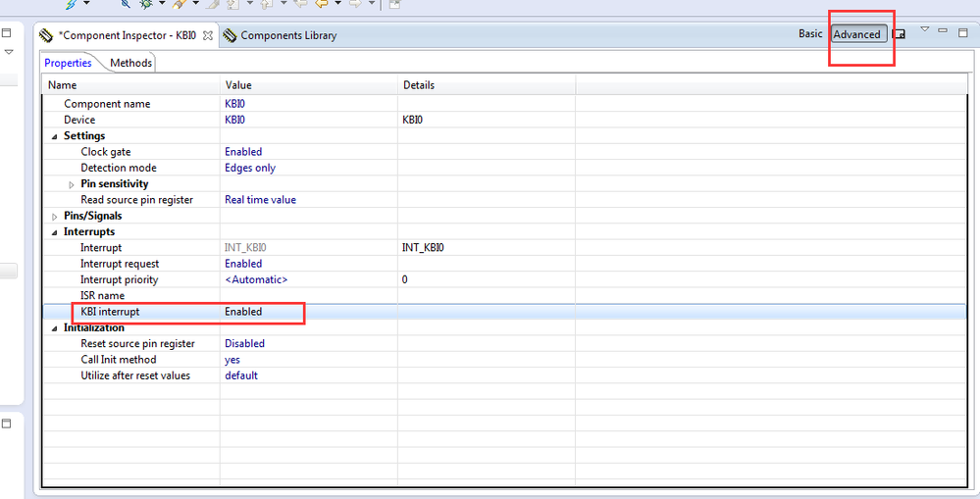Change the Device value KBI0
This screenshot has width=980, height=499.
235,120
